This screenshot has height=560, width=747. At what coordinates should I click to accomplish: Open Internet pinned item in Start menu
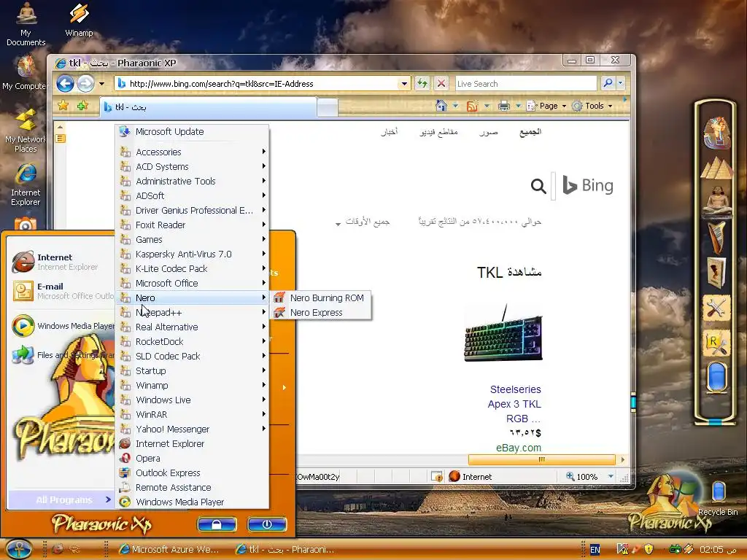(x=61, y=262)
